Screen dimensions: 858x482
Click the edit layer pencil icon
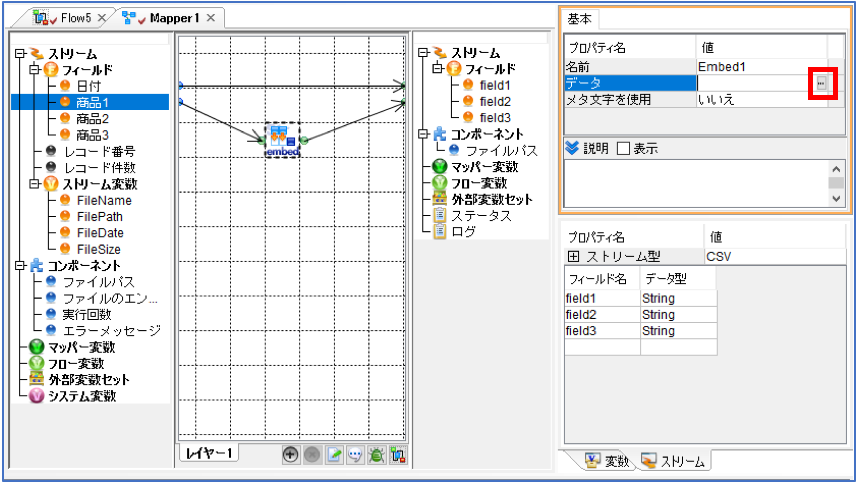click(x=334, y=454)
